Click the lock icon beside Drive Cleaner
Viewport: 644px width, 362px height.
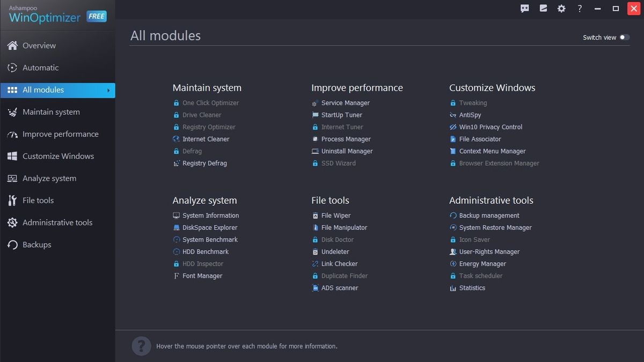tap(176, 115)
